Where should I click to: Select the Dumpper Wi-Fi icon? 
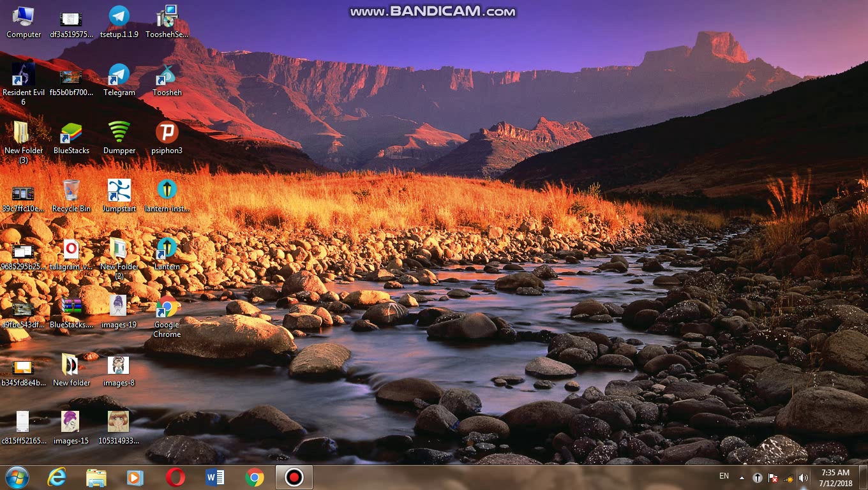[119, 134]
